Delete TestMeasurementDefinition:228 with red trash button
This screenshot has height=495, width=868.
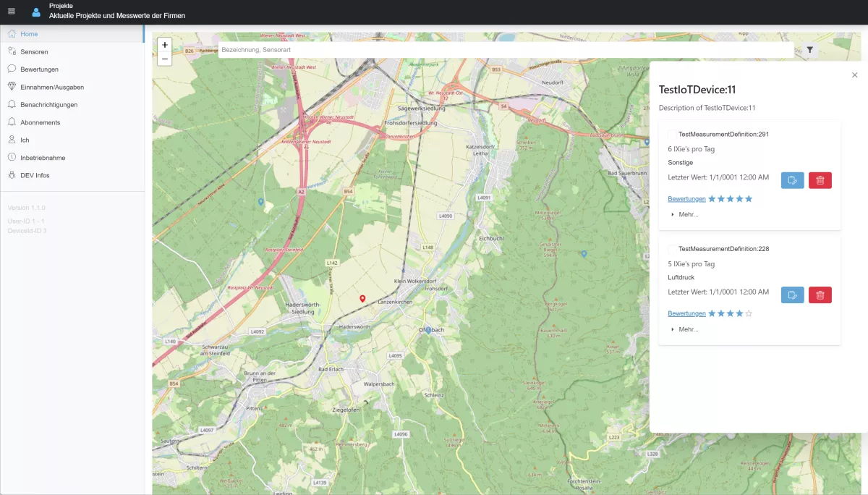tap(820, 295)
